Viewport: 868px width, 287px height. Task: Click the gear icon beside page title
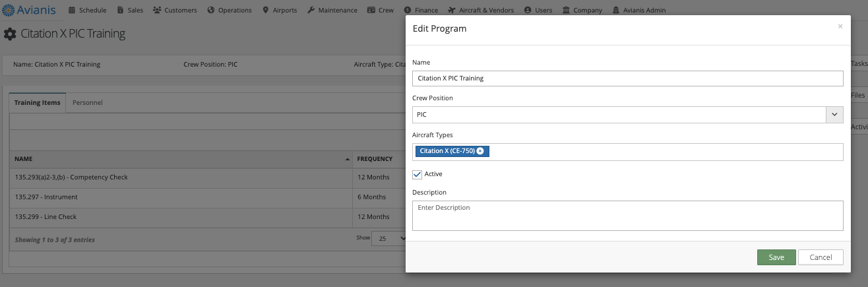tap(11, 34)
